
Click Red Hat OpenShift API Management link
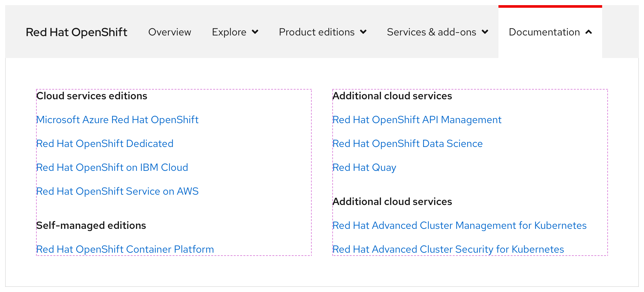pyautogui.click(x=417, y=120)
